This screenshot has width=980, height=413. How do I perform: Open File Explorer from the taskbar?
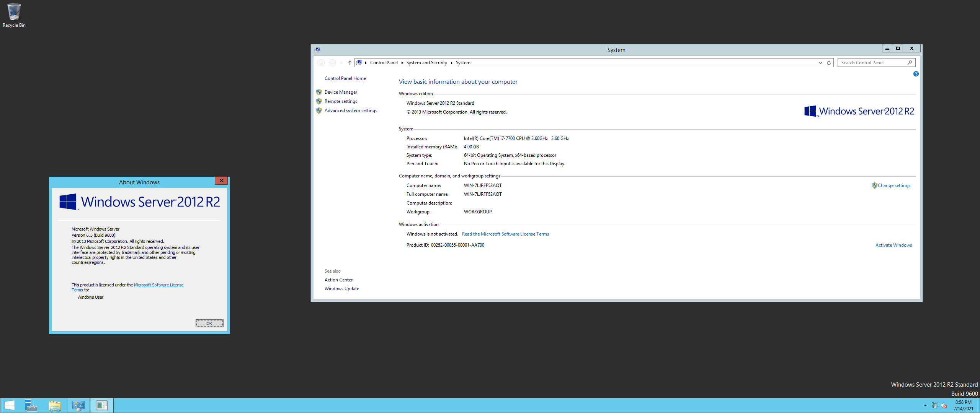tap(55, 405)
